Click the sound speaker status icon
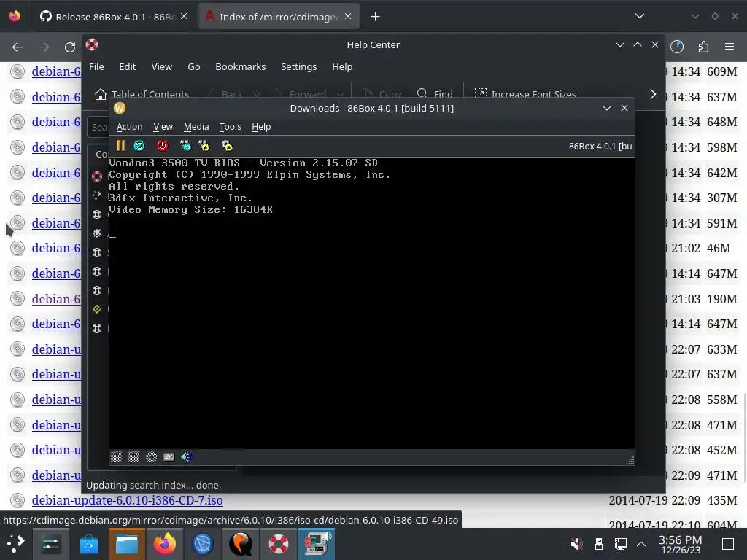Image resolution: width=747 pixels, height=560 pixels. (186, 457)
